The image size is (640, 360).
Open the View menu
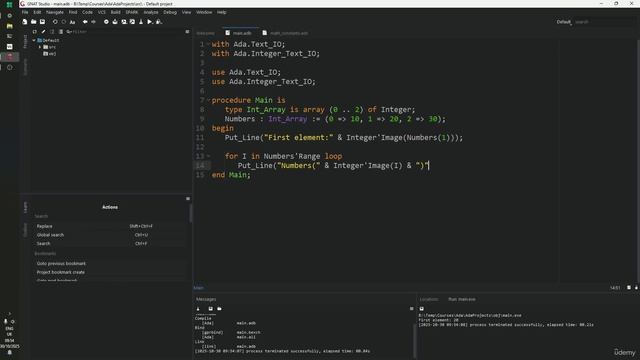coord(187,12)
